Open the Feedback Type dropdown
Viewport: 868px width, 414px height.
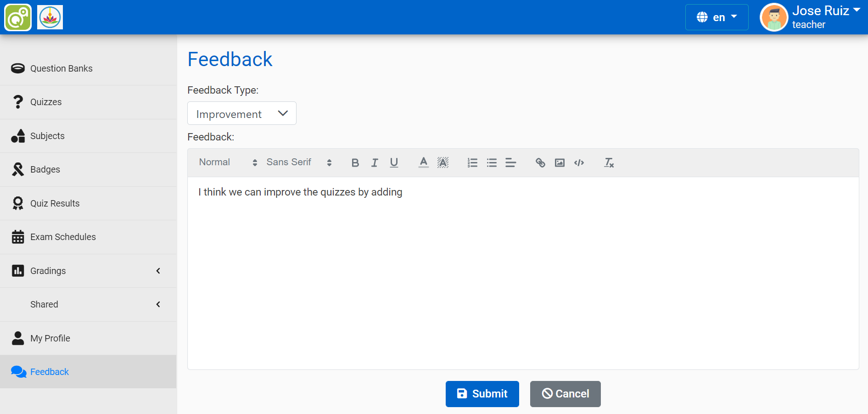click(241, 113)
